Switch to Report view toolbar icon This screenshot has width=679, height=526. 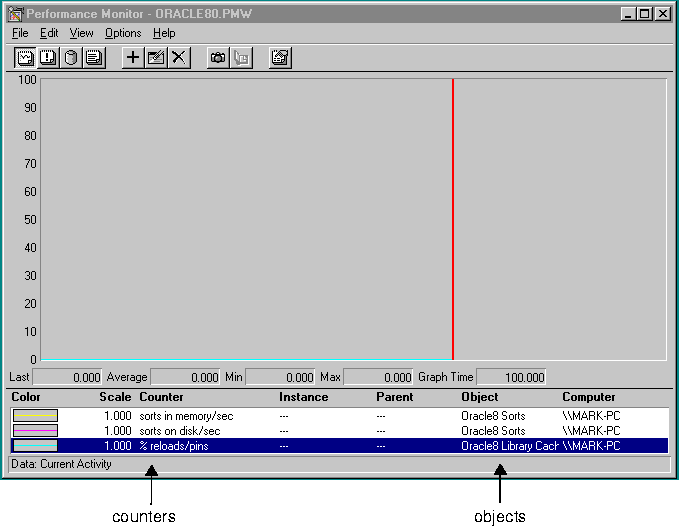(x=94, y=58)
